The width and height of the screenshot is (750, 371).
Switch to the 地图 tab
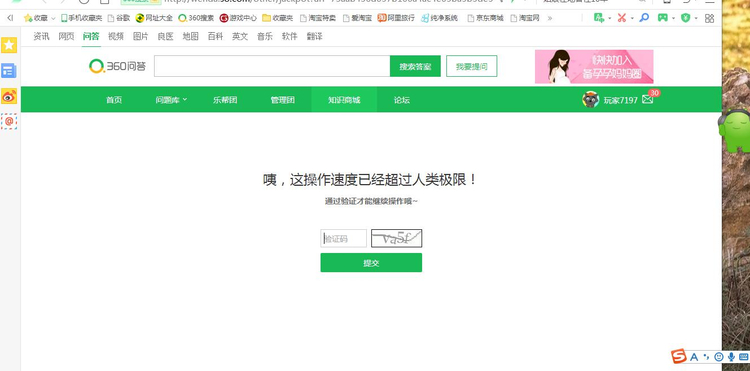pyautogui.click(x=190, y=36)
